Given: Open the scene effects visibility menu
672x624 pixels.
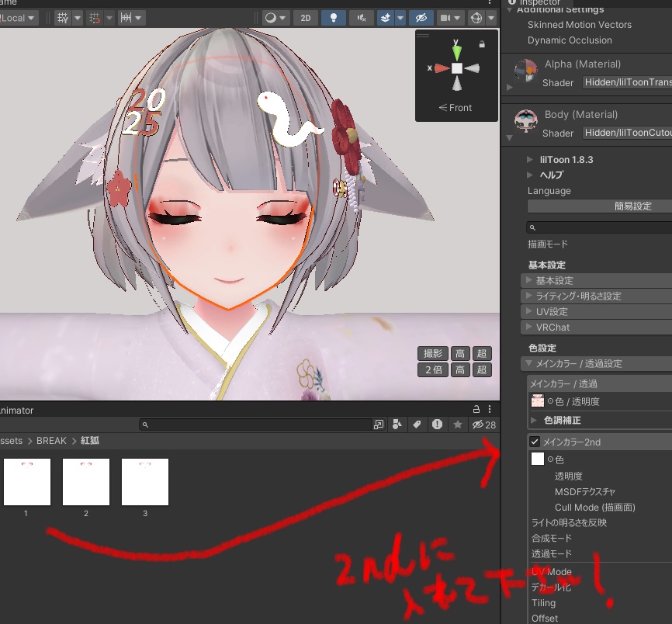Looking at the screenshot, I should coord(400,18).
